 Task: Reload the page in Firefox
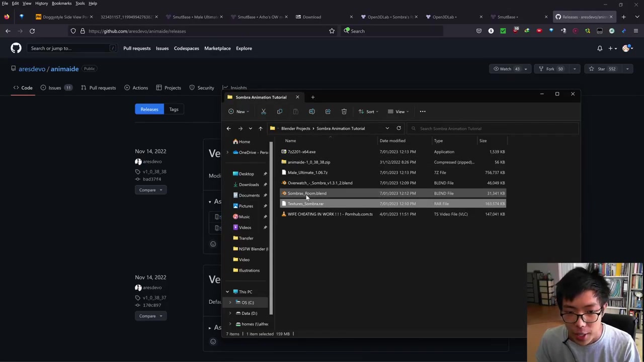(32, 31)
